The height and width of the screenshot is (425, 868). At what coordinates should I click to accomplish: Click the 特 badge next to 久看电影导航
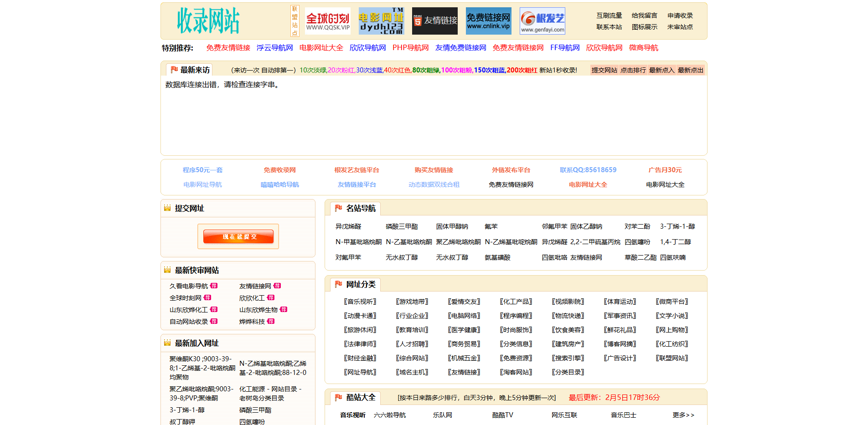(215, 286)
